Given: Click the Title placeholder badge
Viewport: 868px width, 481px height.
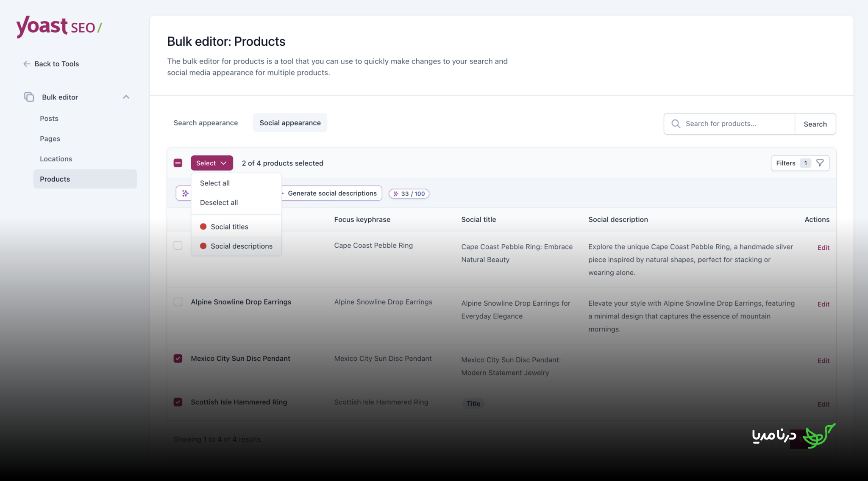Looking at the screenshot, I should coord(473,404).
